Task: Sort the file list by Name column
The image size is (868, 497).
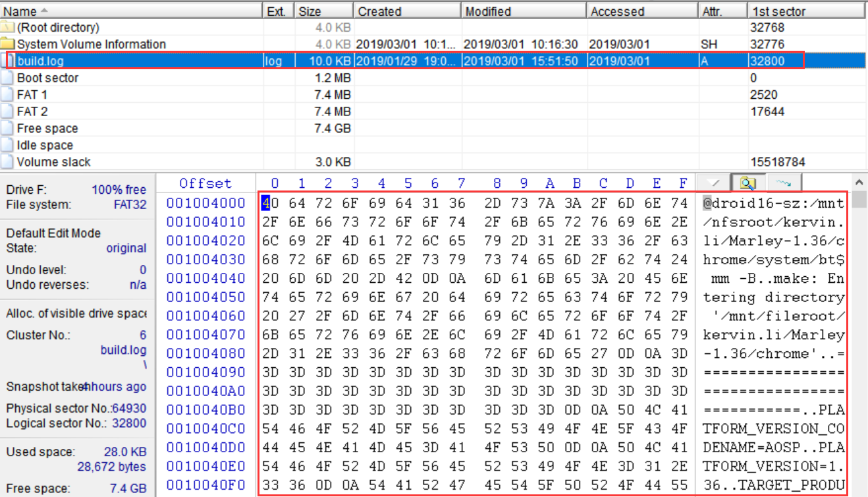Action: click(132, 11)
